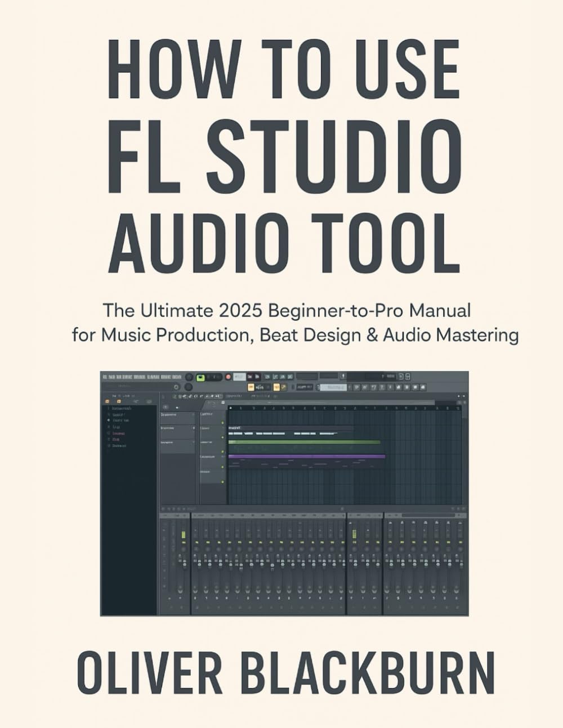Click the subtitle line 'for Music Production, Beat Design & Audio Mastering'
Screen dimensions: 563x728
tap(295, 335)
